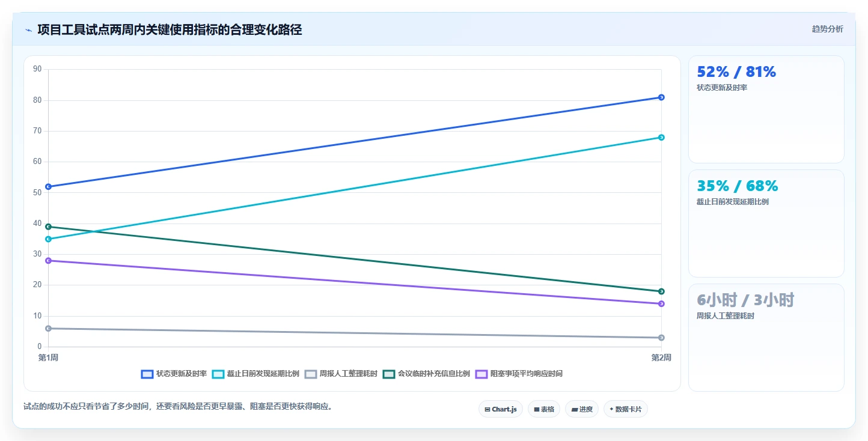This screenshot has height=441, width=868.
Task: Click the blue line's 第2周 point at 81
Action: point(661,97)
